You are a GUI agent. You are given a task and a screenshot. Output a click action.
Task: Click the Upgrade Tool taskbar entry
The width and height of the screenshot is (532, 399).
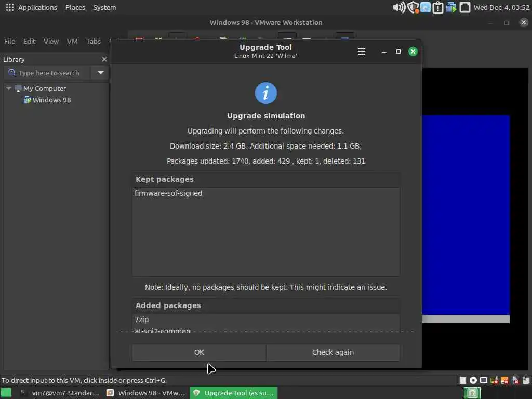[233, 393]
